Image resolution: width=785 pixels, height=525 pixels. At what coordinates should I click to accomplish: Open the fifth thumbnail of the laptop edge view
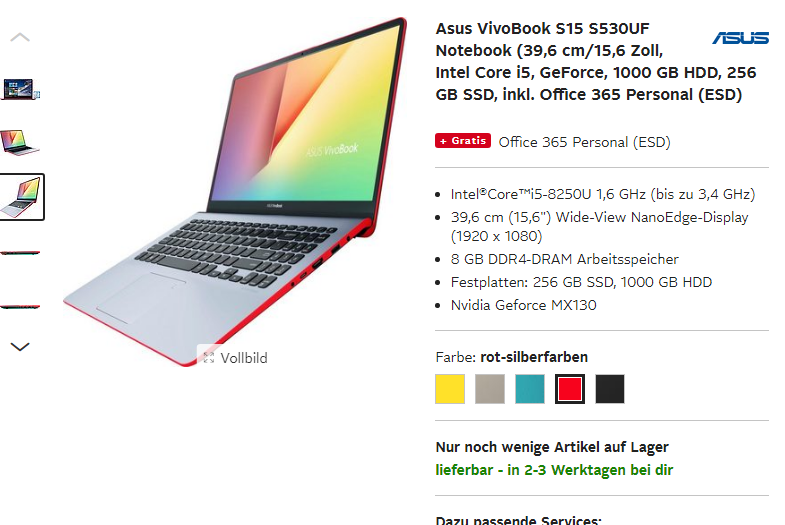tap(20, 306)
